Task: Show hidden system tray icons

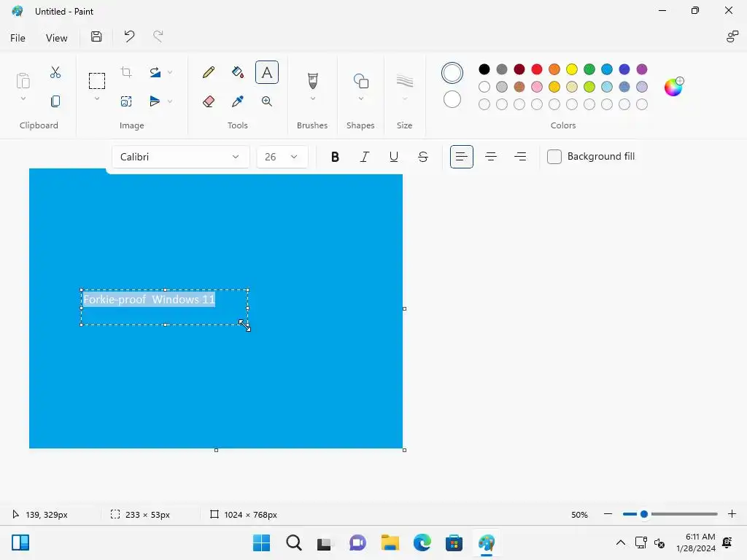Action: (x=620, y=542)
